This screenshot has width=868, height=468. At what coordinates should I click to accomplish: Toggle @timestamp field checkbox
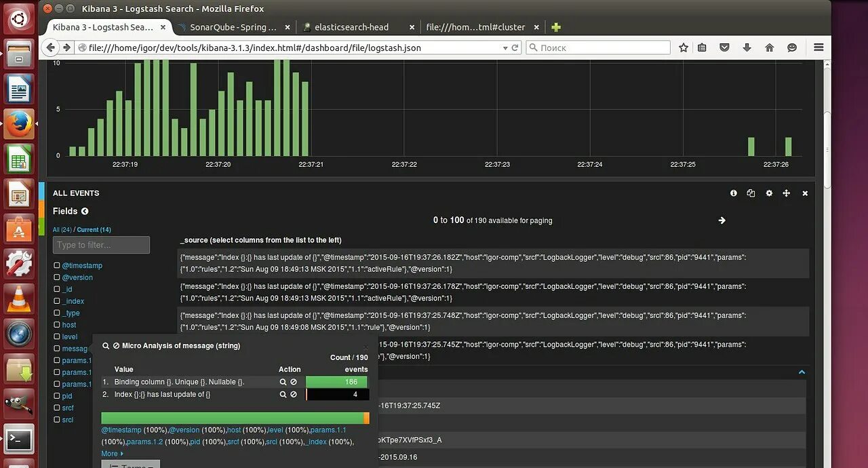click(x=57, y=266)
